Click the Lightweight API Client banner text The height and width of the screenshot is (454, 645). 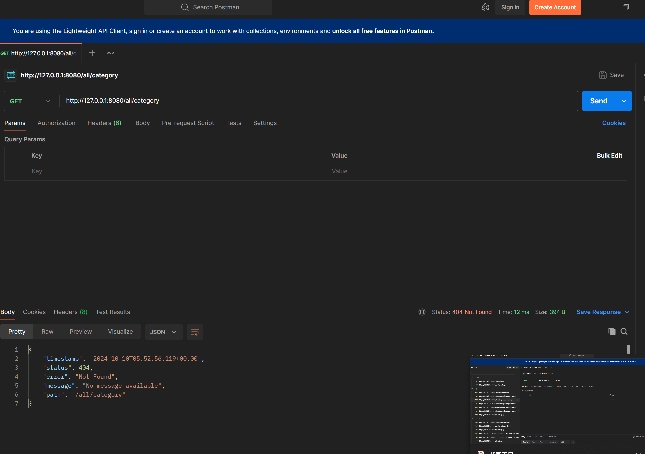223,31
